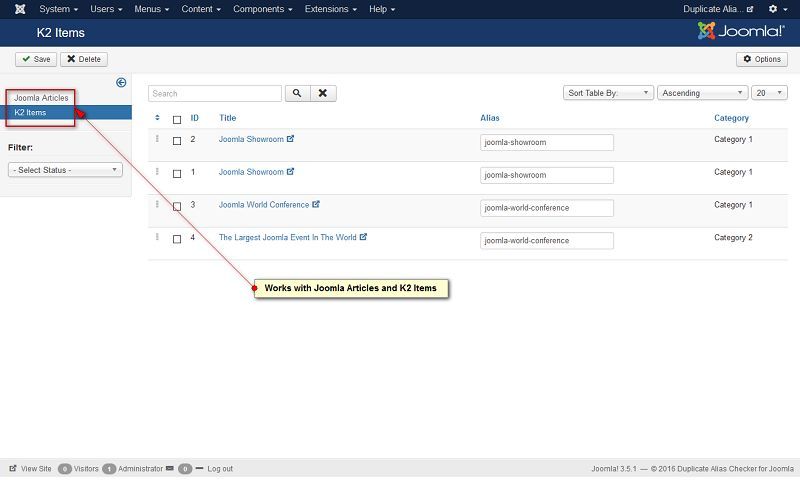The height and width of the screenshot is (495, 800).
Task: Open the Options button
Action: click(x=762, y=59)
